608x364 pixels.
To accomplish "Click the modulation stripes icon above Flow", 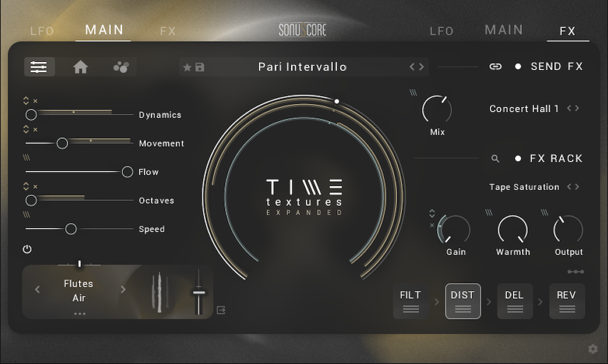I will (x=26, y=157).
